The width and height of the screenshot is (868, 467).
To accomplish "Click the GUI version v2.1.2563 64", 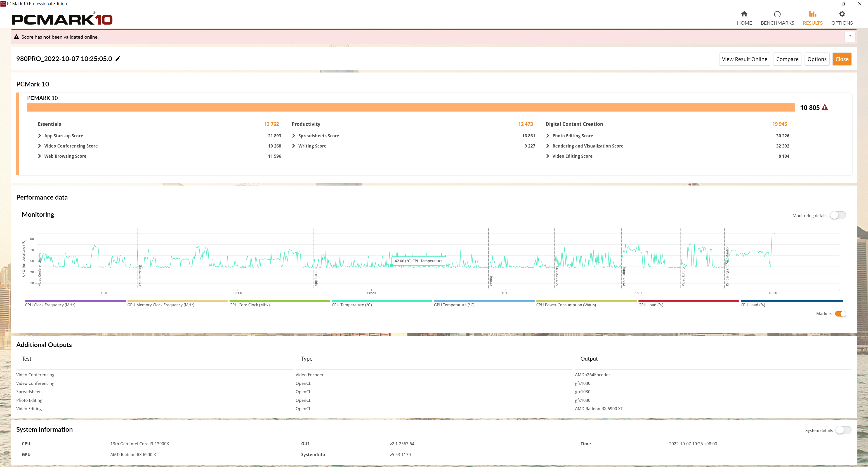I will (x=402, y=444).
